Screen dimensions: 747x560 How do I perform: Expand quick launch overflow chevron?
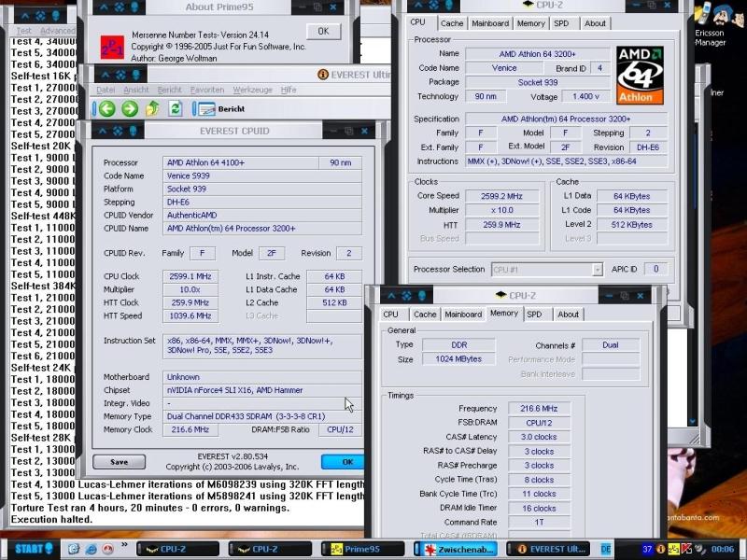click(x=125, y=544)
